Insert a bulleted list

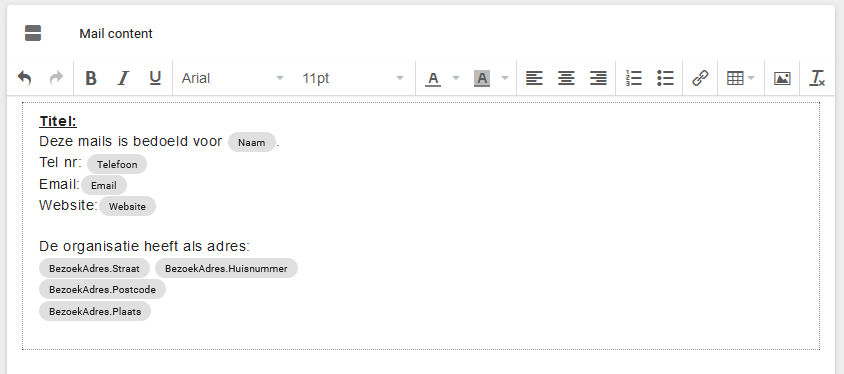click(665, 79)
